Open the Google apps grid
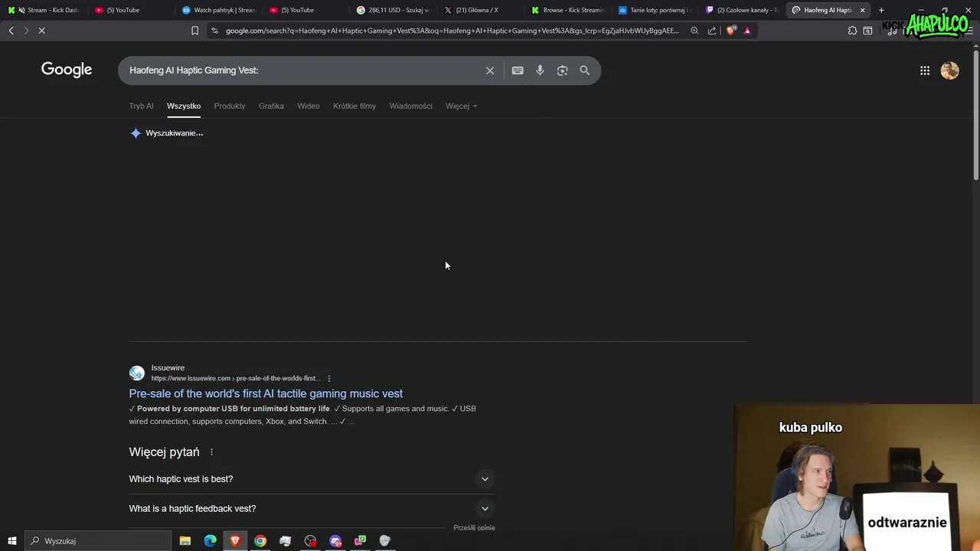Viewport: 980px width, 551px height. (x=925, y=70)
